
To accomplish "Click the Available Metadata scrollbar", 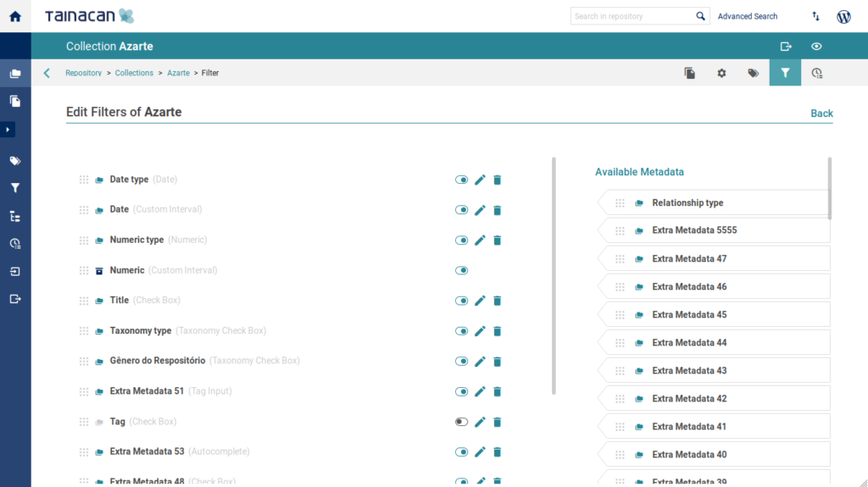I will [829, 188].
